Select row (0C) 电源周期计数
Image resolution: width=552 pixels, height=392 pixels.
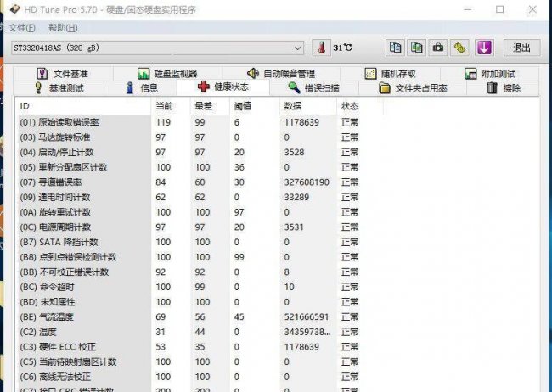189,227
